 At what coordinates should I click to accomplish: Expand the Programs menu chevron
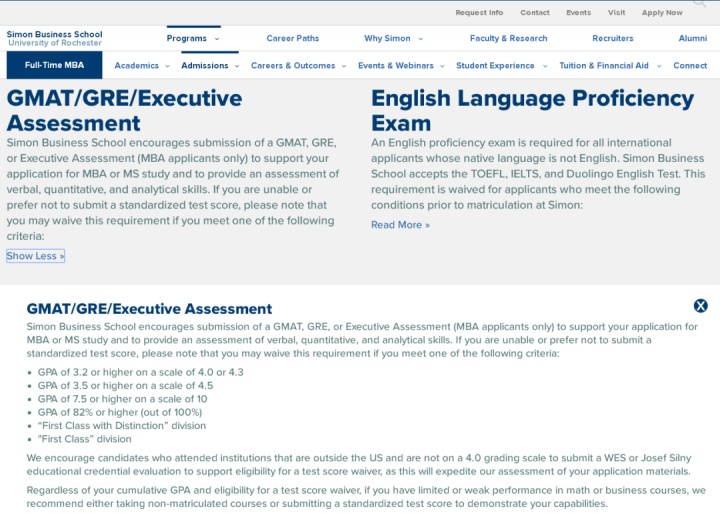pyautogui.click(x=217, y=39)
